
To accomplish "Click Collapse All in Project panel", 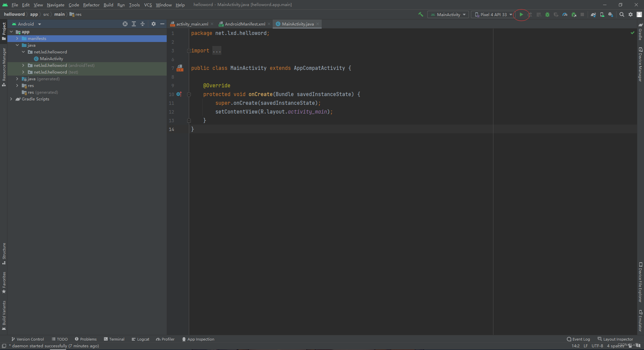I will 143,24.
